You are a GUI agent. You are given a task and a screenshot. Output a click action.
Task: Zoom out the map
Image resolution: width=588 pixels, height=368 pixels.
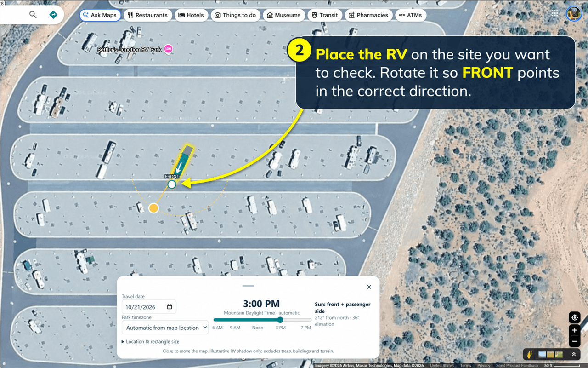(x=575, y=342)
